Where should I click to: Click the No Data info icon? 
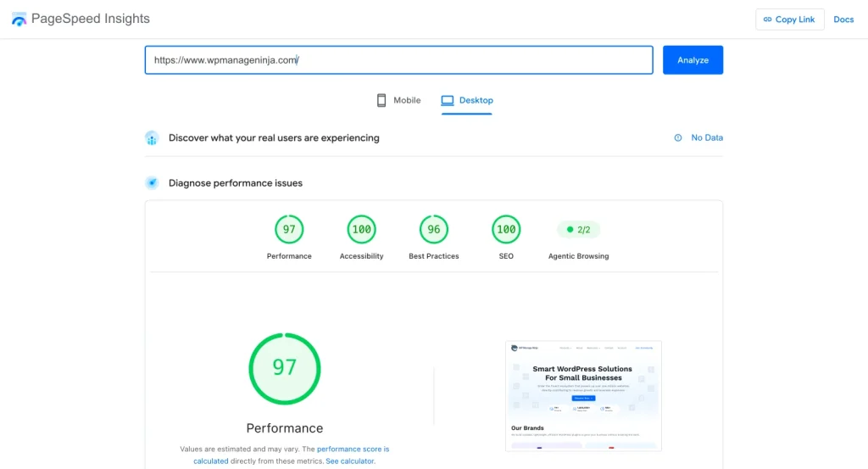pyautogui.click(x=677, y=138)
